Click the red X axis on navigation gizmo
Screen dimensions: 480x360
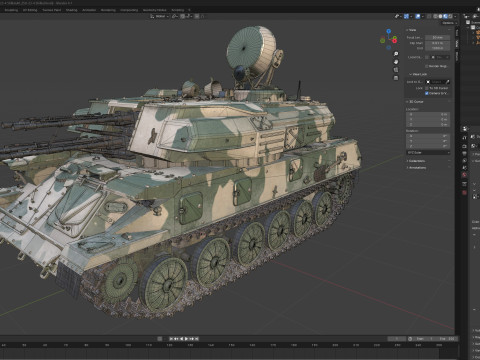(x=394, y=41)
